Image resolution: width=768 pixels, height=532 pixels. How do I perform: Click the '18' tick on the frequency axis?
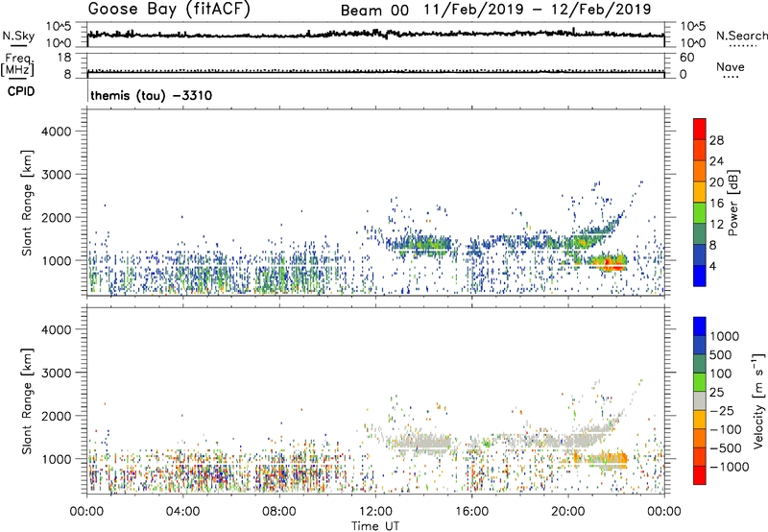click(x=64, y=58)
